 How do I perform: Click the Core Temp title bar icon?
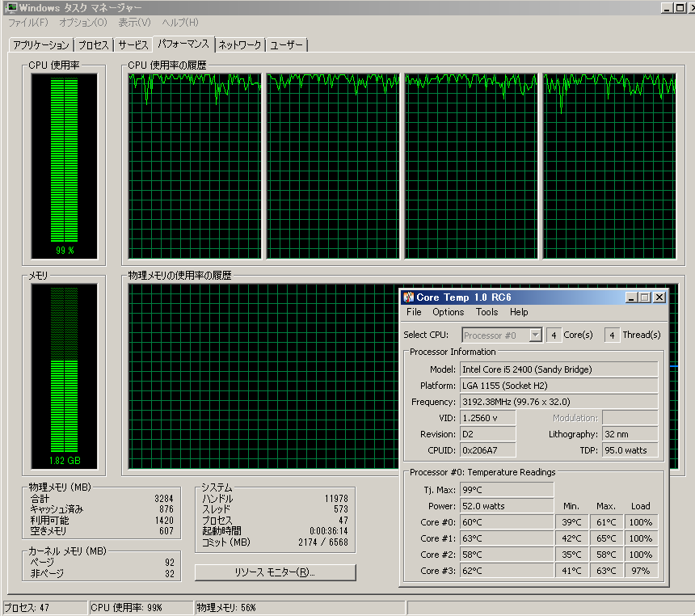pos(408,297)
